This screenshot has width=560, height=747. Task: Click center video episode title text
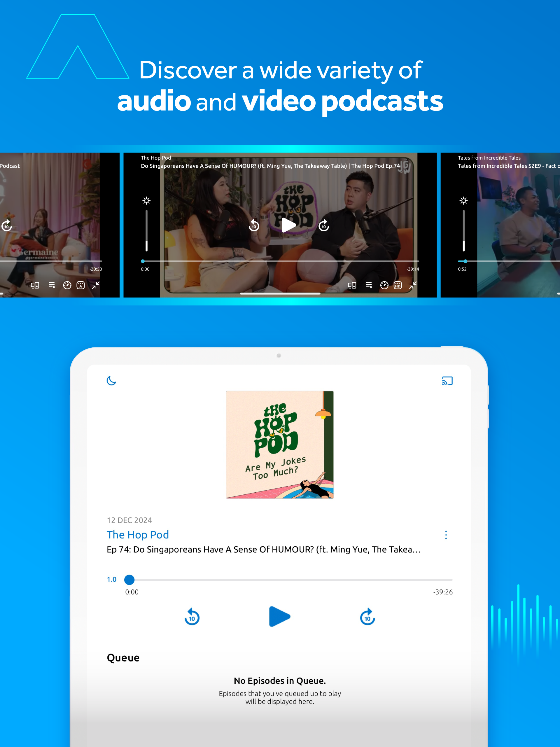pyautogui.click(x=270, y=166)
